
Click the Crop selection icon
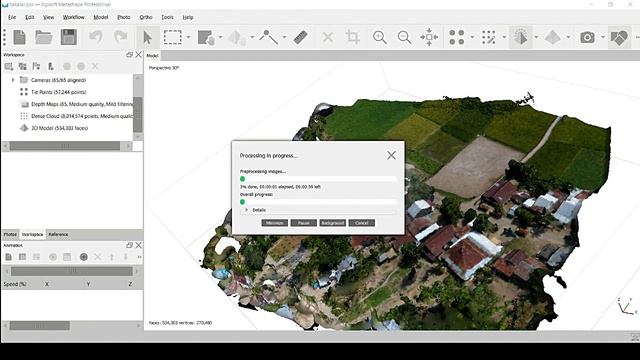coord(352,37)
